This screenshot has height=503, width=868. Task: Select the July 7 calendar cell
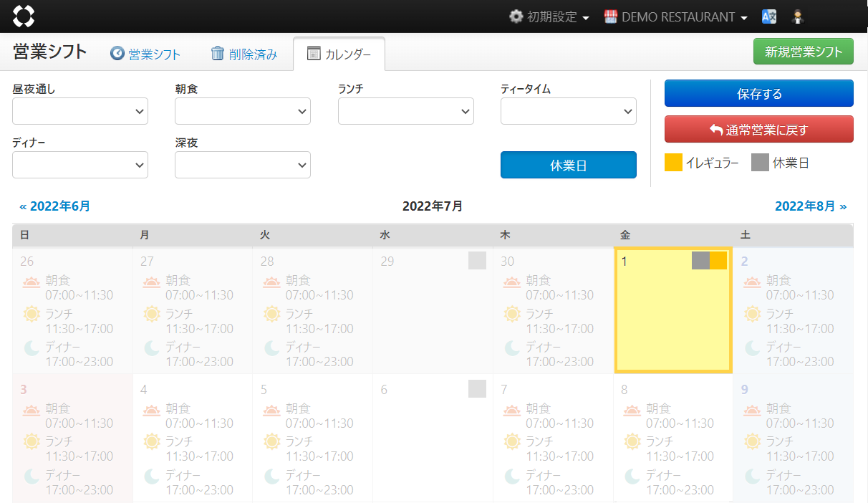[x=553, y=437]
